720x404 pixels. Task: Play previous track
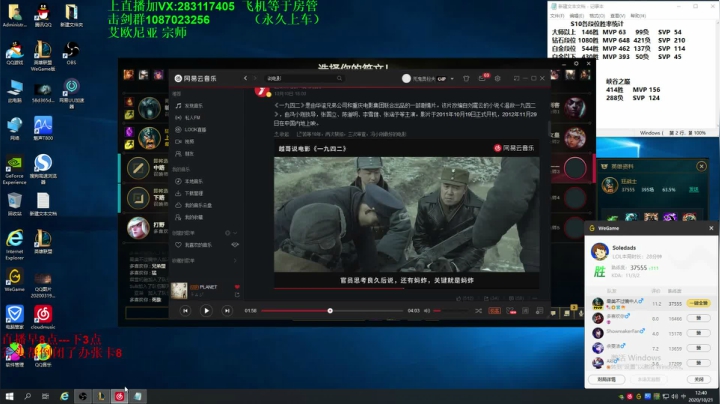[185, 311]
